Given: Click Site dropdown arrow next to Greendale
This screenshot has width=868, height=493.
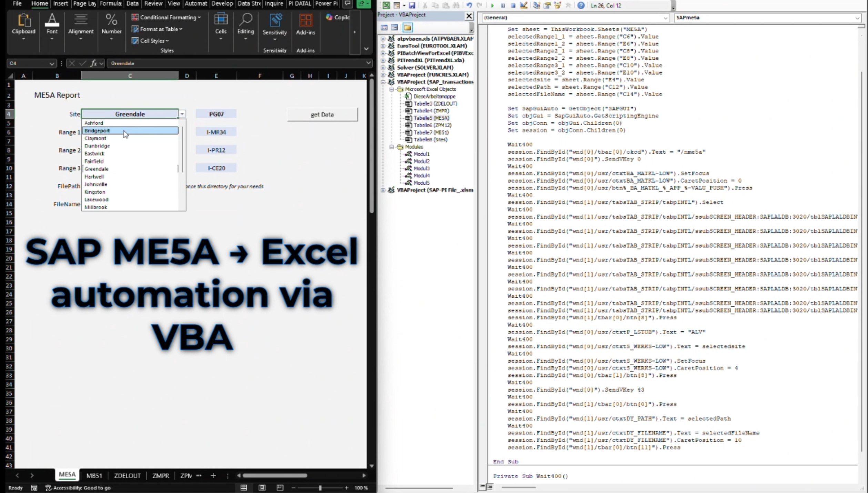Looking at the screenshot, I should pos(182,114).
